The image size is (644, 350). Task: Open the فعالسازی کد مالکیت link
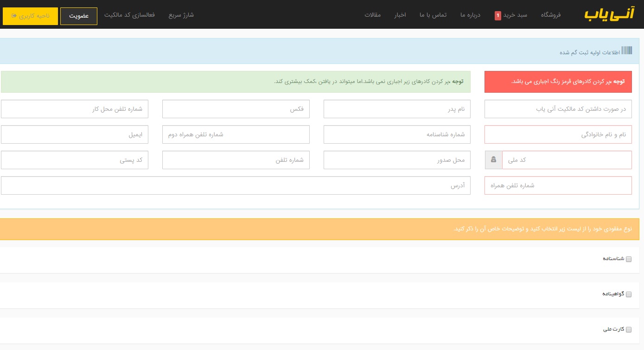[x=129, y=15]
